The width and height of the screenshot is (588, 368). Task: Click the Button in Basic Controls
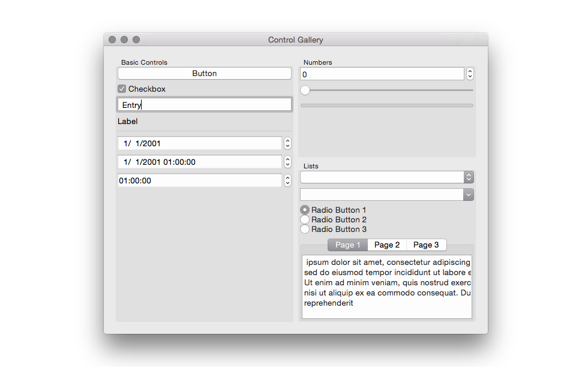(x=205, y=74)
